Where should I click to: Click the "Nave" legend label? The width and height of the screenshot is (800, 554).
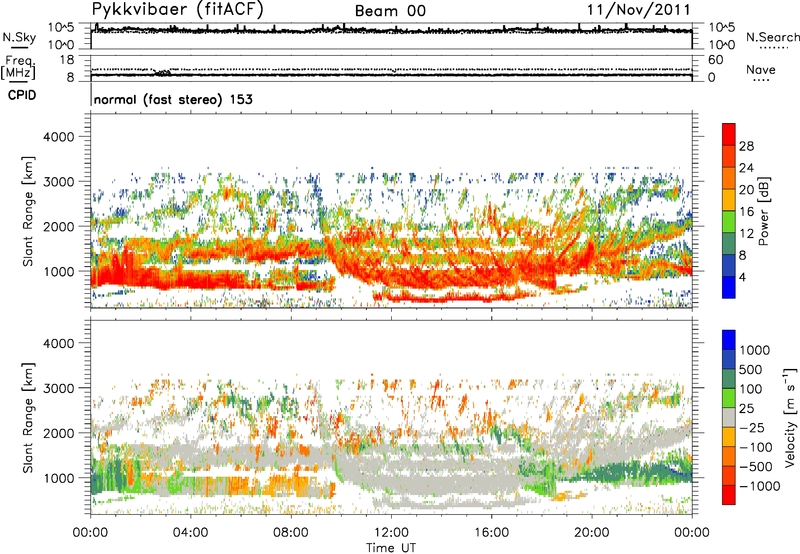point(761,70)
